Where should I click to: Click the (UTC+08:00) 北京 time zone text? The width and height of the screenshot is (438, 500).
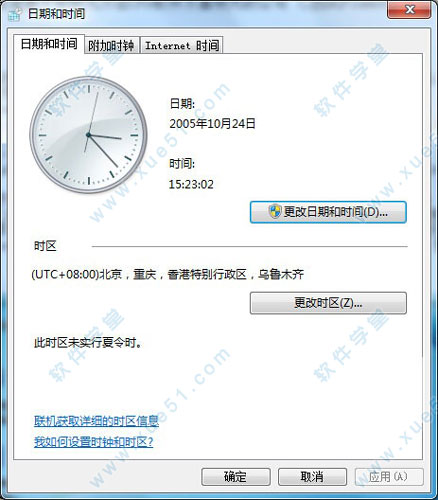pos(167,275)
